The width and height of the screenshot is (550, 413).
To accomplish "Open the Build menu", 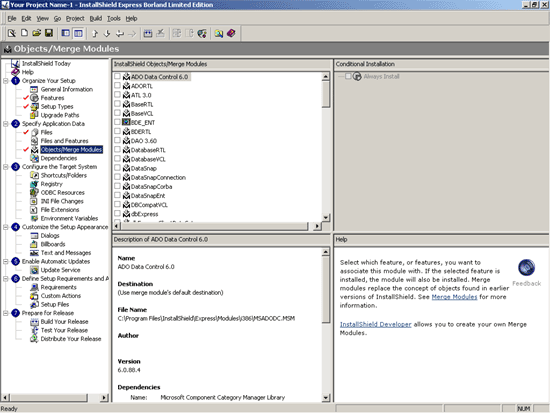I will click(96, 18).
